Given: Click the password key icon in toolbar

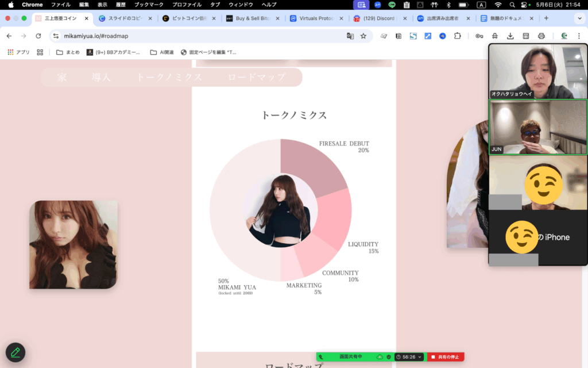Looking at the screenshot, I should 479,36.
